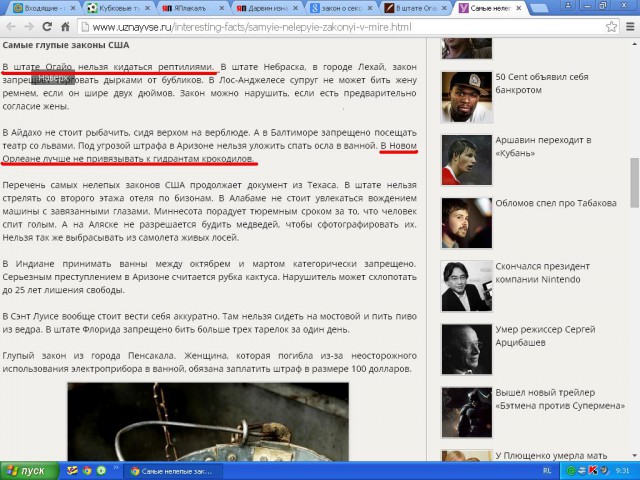
Task: Click the vertical scrollbar thumb
Action: (x=635, y=183)
